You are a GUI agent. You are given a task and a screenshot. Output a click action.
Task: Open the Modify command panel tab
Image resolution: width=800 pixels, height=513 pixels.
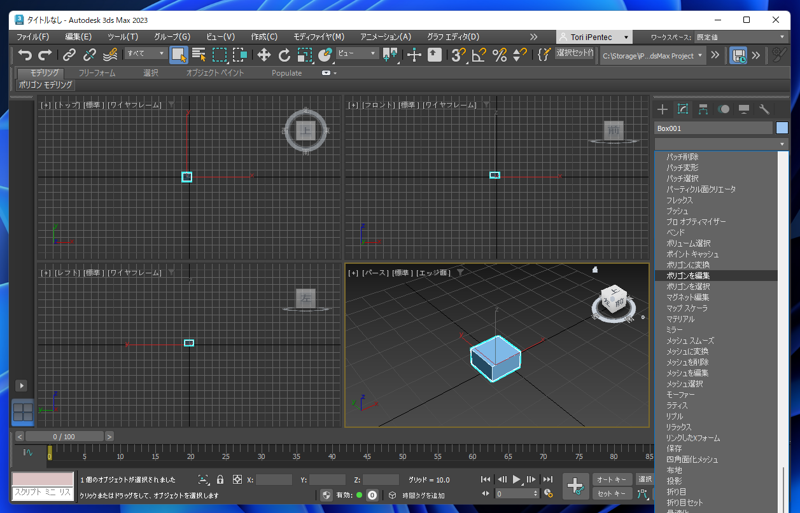pyautogui.click(x=683, y=109)
